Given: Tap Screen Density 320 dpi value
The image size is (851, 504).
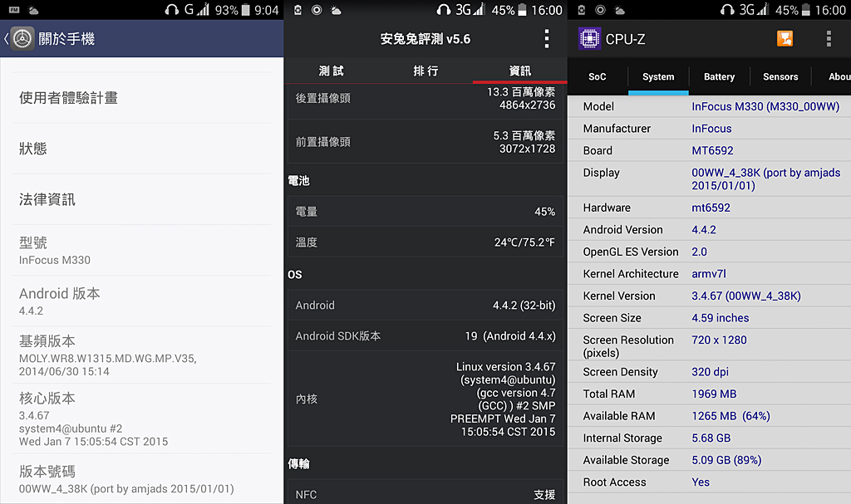Looking at the screenshot, I should (710, 372).
